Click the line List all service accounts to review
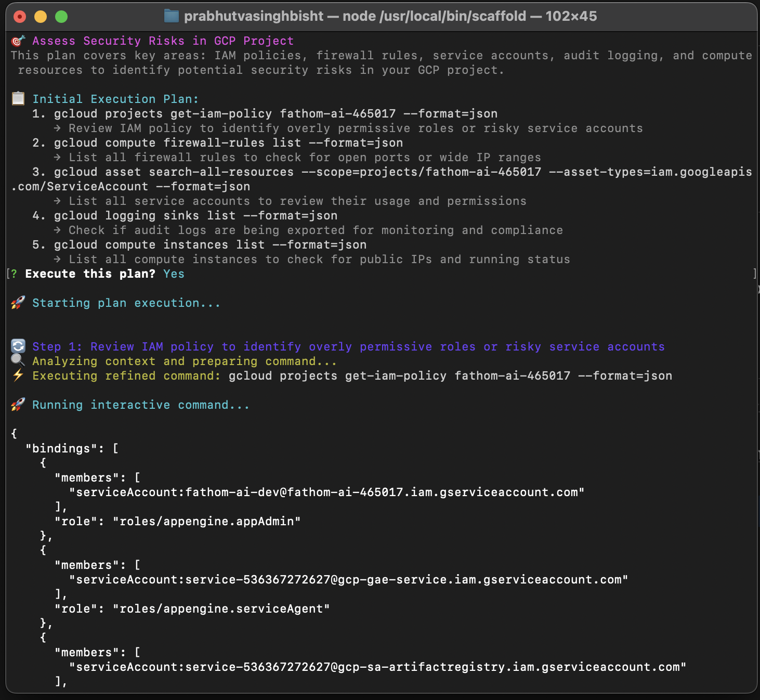 click(x=290, y=201)
